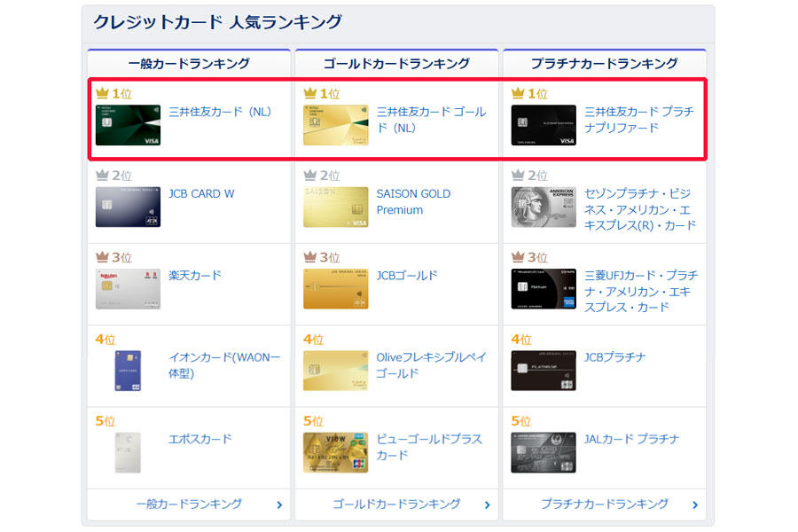Open the イオンカード(WAON一体型) card image
The width and height of the screenshot is (798, 532).
click(128, 371)
